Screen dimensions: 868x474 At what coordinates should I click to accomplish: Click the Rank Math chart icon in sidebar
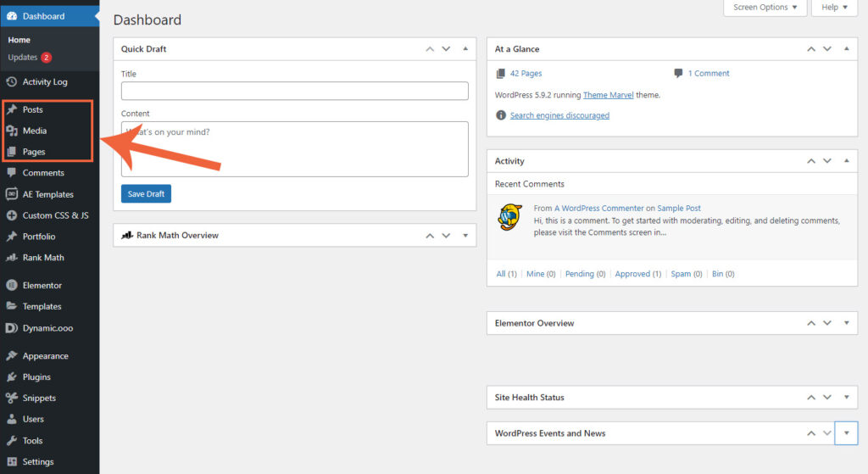[12, 258]
